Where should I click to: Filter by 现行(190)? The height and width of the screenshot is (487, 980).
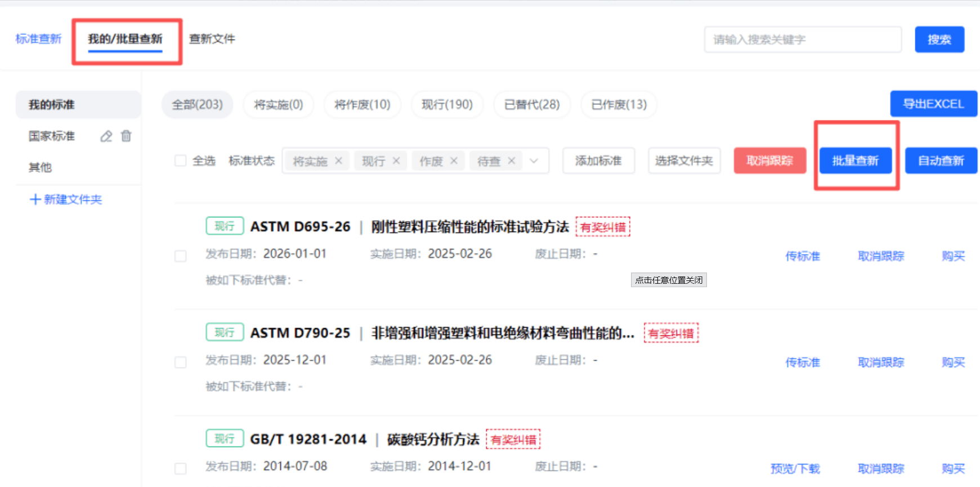tap(447, 105)
